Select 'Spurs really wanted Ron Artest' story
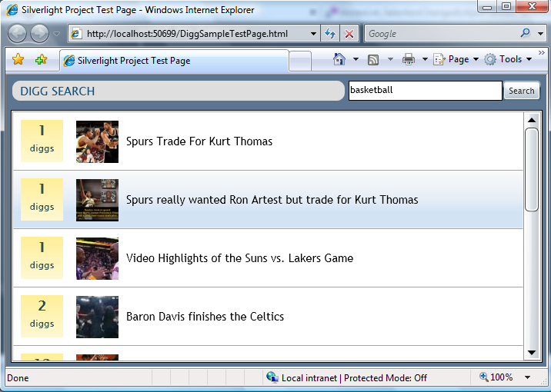This screenshot has height=392, width=551. coord(268,200)
